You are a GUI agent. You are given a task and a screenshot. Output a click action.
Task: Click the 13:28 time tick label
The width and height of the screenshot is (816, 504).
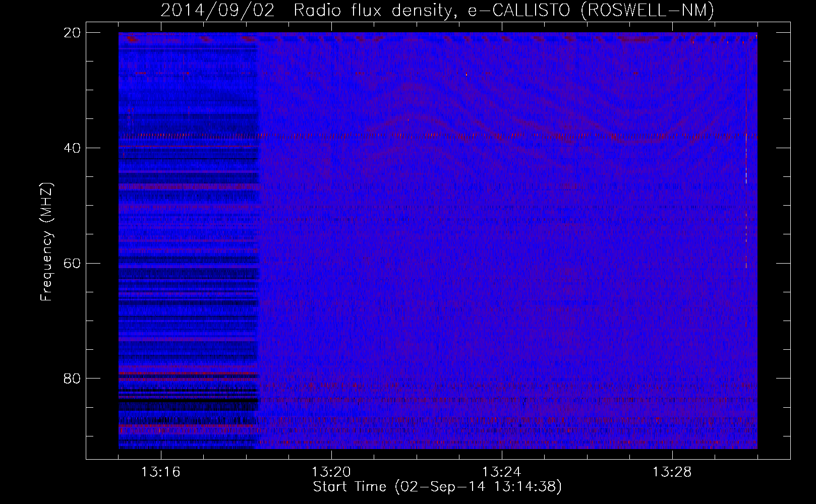coord(672,472)
